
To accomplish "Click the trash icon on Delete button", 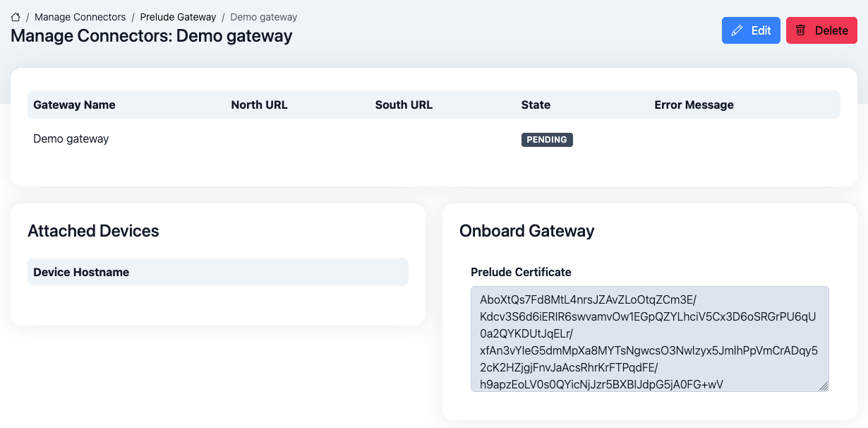I will point(801,30).
